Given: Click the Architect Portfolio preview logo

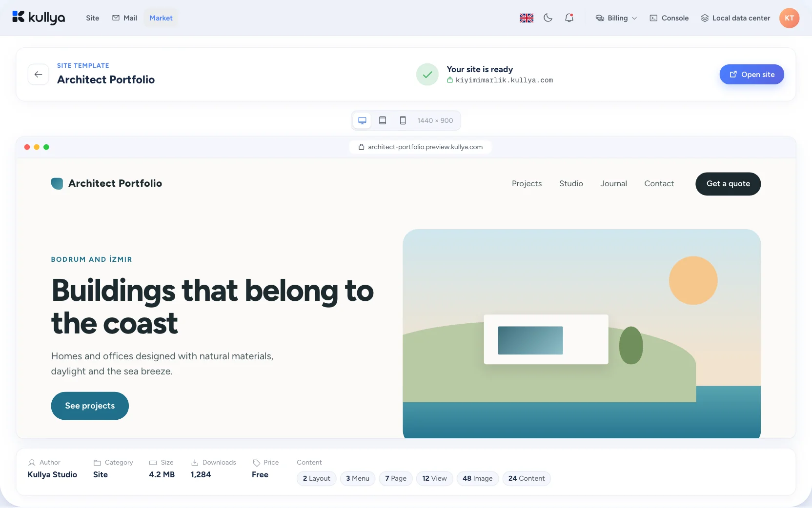Looking at the screenshot, I should (x=106, y=184).
